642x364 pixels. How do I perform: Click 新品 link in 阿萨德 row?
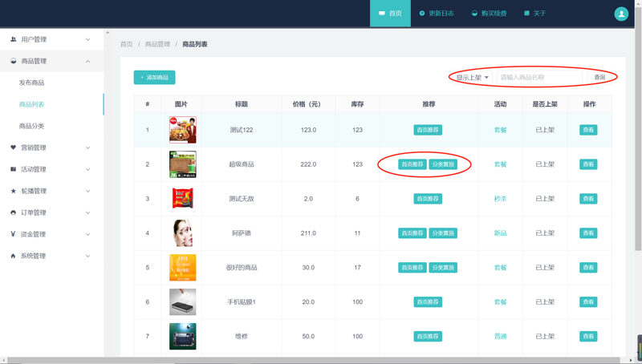(500, 233)
